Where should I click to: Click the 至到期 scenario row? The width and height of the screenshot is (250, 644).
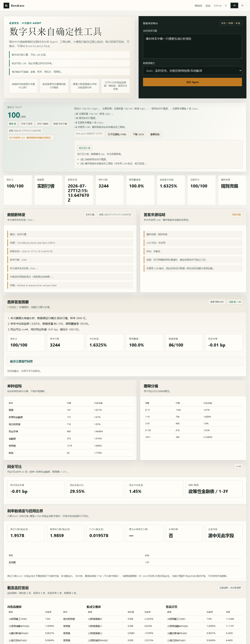pyautogui.click(x=125, y=562)
